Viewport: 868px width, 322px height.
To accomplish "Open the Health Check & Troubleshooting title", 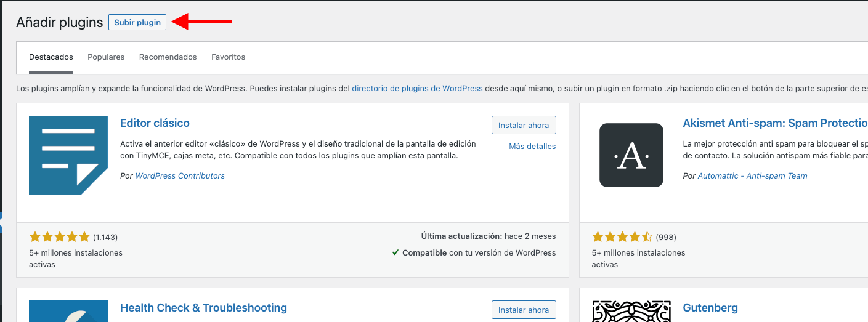I will point(203,308).
